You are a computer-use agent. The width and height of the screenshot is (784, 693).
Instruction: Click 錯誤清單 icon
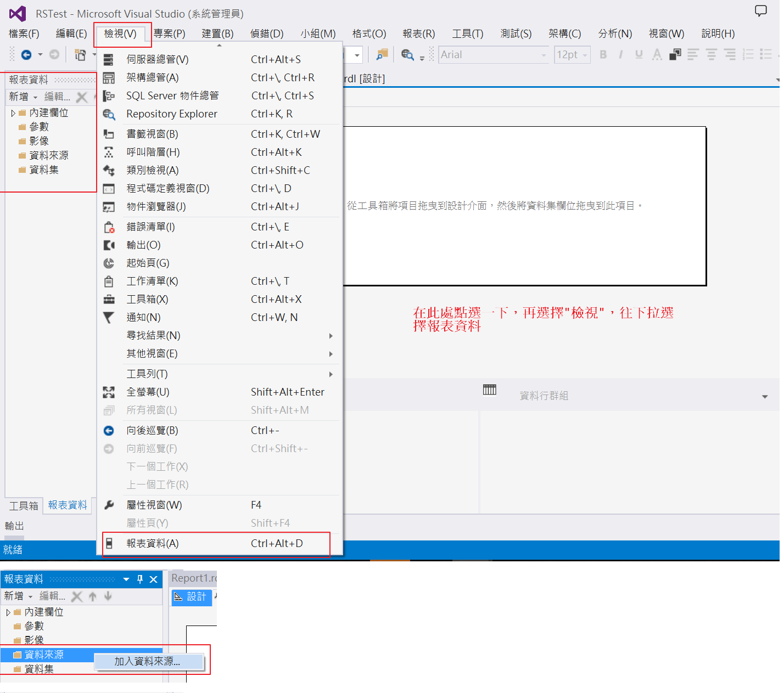point(109,227)
